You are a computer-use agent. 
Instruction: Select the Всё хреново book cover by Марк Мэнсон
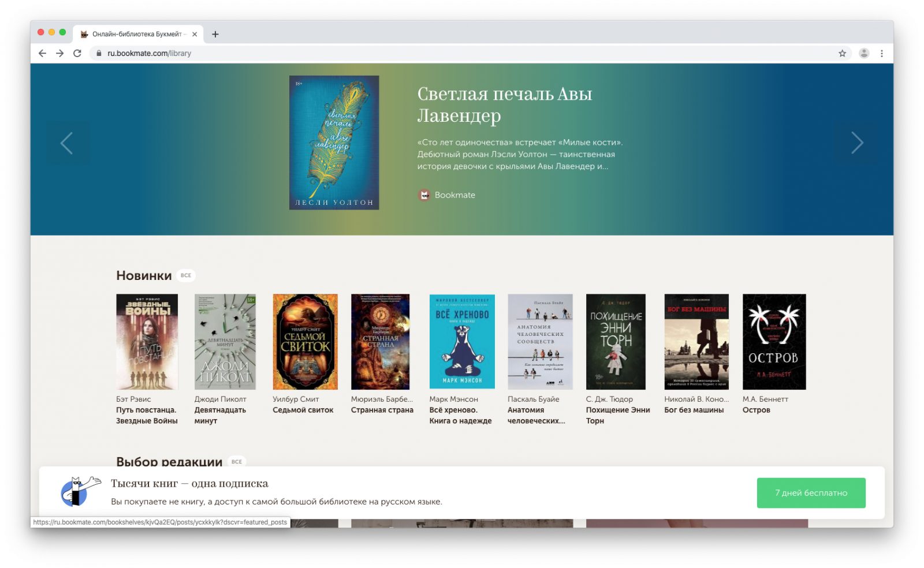pyautogui.click(x=462, y=341)
